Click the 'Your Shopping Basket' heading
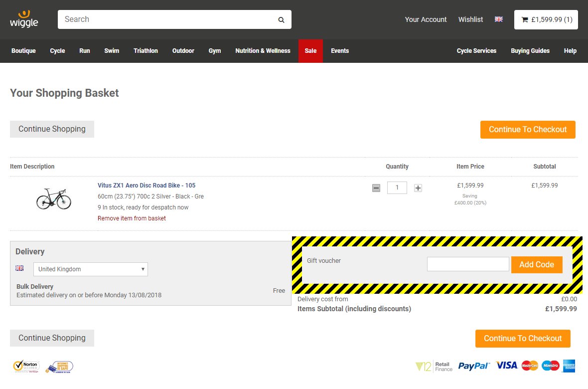Image resolution: width=588 pixels, height=389 pixels. 64,93
